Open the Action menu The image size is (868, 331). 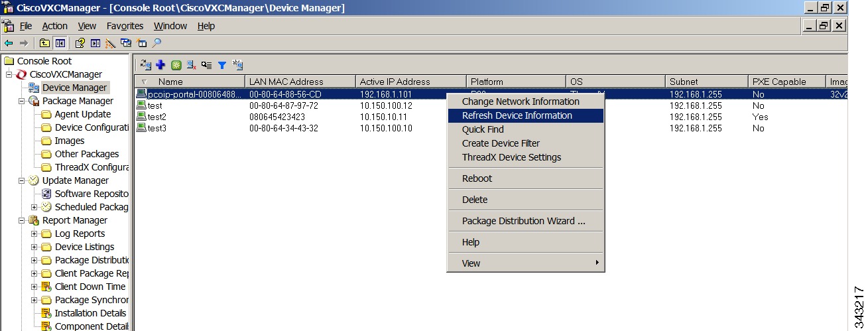[x=55, y=26]
